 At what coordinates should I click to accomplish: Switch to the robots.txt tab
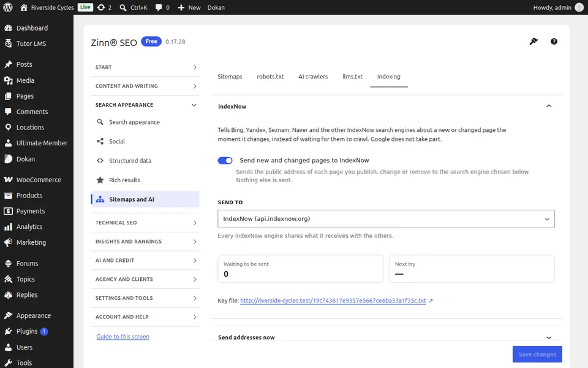pyautogui.click(x=270, y=77)
